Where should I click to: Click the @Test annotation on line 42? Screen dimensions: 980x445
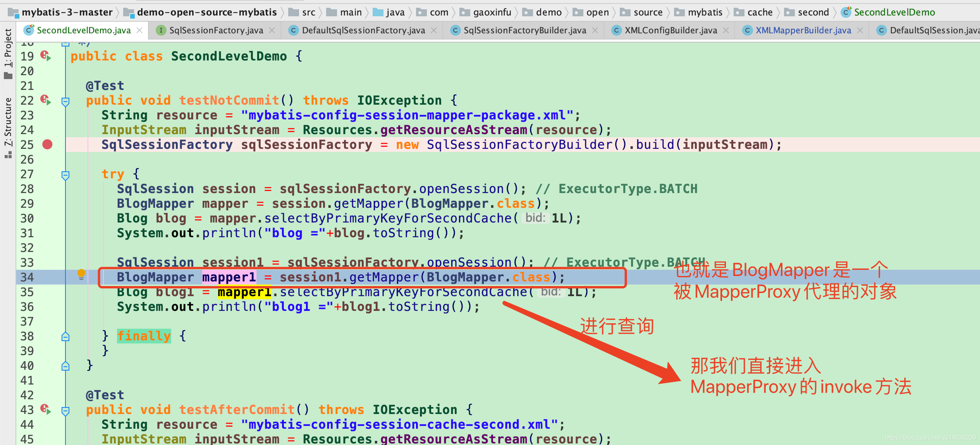105,395
